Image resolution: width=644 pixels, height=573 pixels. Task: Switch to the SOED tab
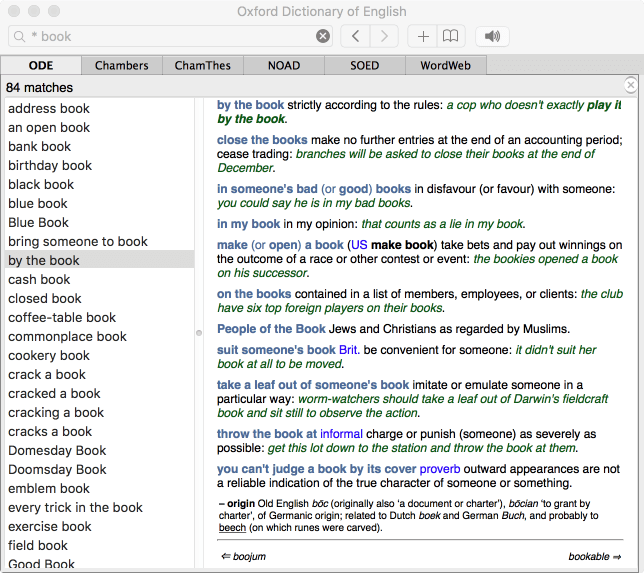pos(364,65)
